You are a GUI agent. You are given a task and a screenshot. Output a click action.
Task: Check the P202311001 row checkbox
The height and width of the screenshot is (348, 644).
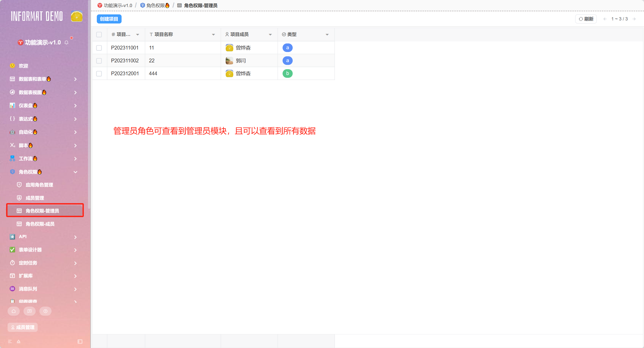pos(99,48)
